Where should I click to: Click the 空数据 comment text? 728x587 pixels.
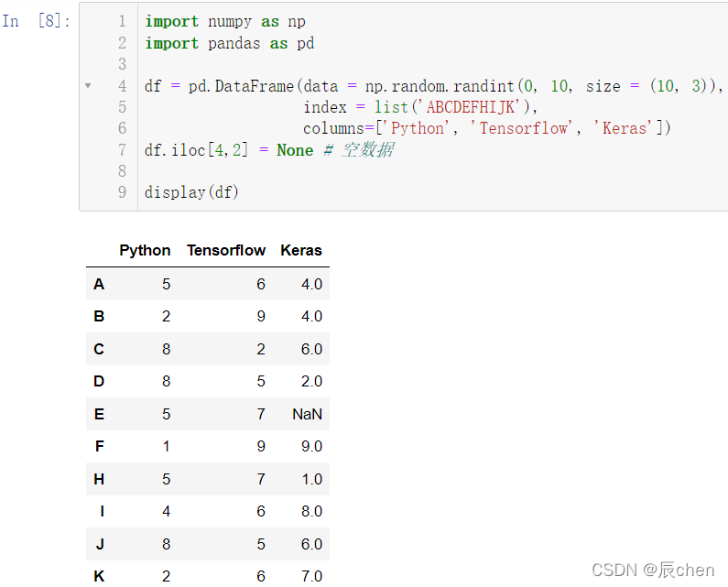point(368,149)
